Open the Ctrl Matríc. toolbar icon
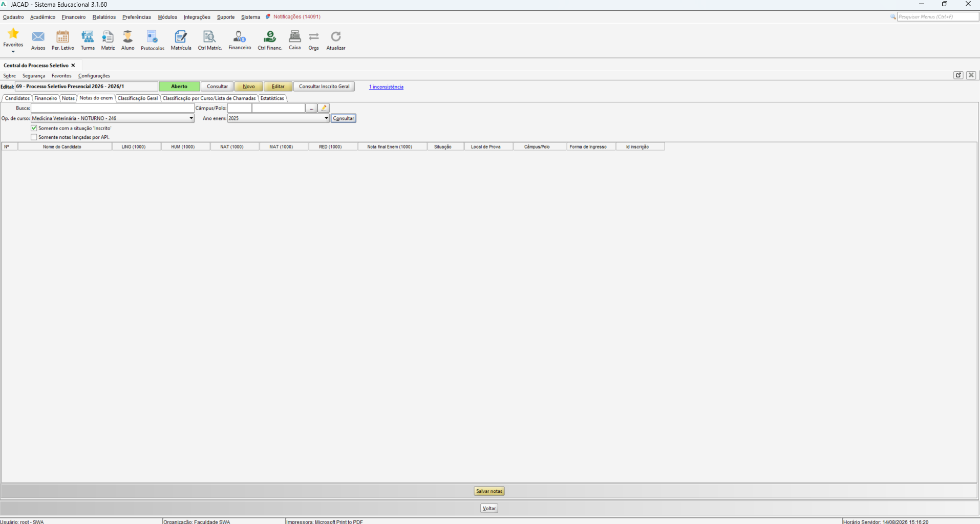Viewport: 980px width, 524px height. pyautogui.click(x=209, y=37)
